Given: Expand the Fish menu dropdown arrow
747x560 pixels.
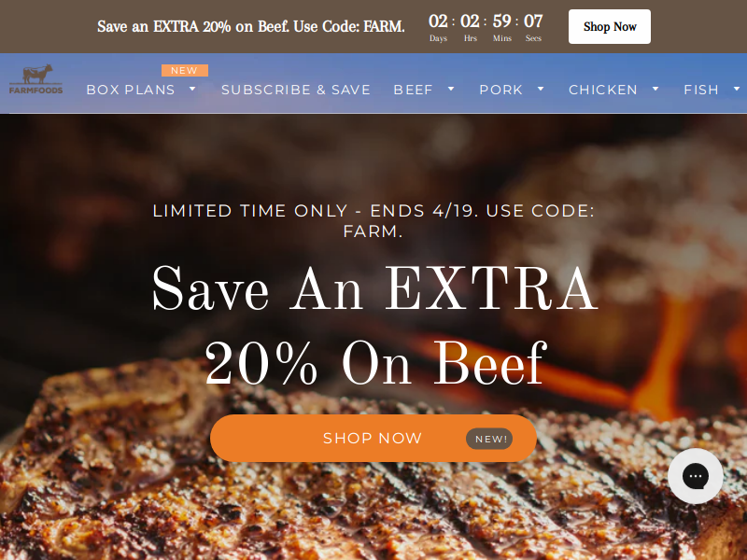Looking at the screenshot, I should click(x=737, y=89).
